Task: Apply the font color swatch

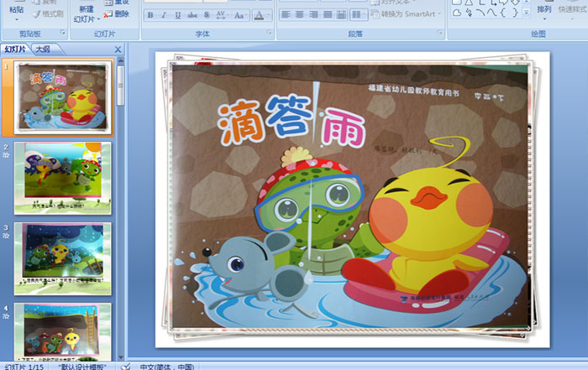Action: tap(259, 15)
